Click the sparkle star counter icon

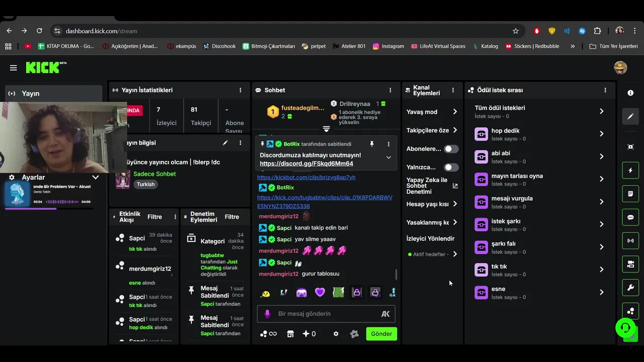point(309,334)
